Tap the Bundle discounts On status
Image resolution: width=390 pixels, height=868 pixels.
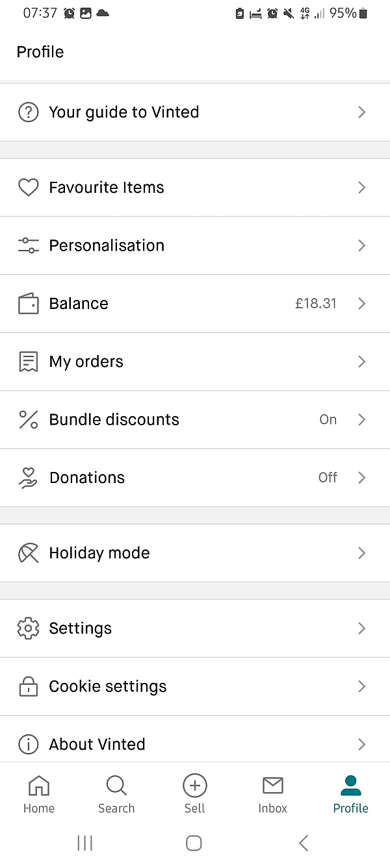328,419
